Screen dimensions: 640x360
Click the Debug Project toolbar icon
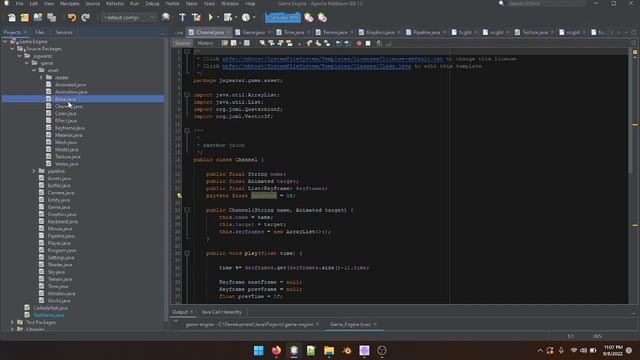[x=227, y=18]
